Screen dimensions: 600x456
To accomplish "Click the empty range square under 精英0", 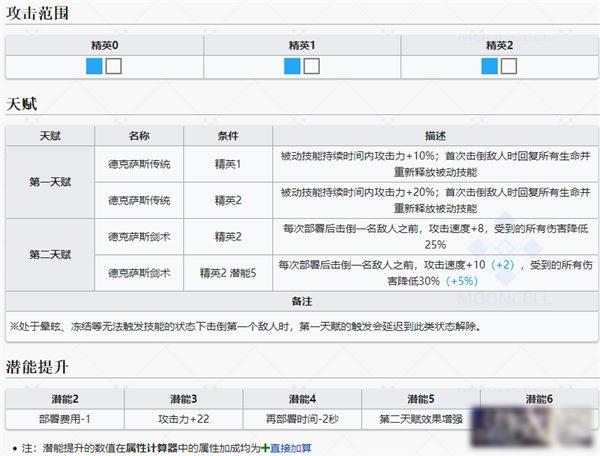I will pyautogui.click(x=114, y=66).
